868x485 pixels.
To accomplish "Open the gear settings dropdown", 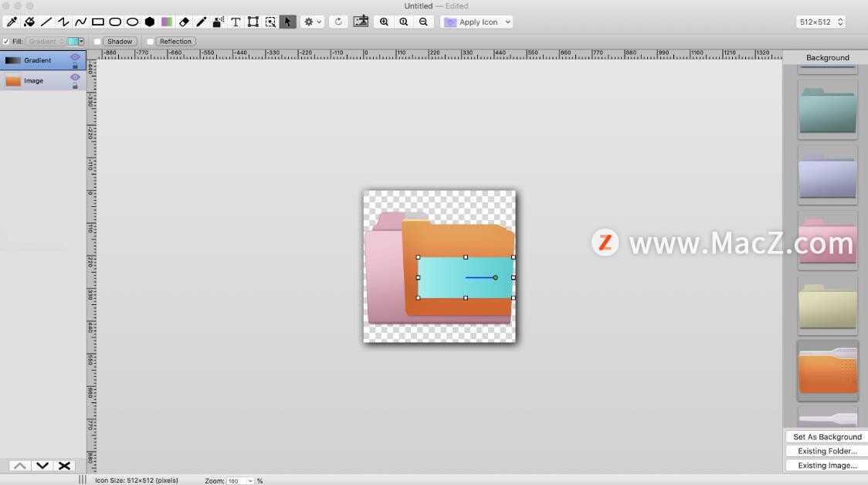I will 312,22.
